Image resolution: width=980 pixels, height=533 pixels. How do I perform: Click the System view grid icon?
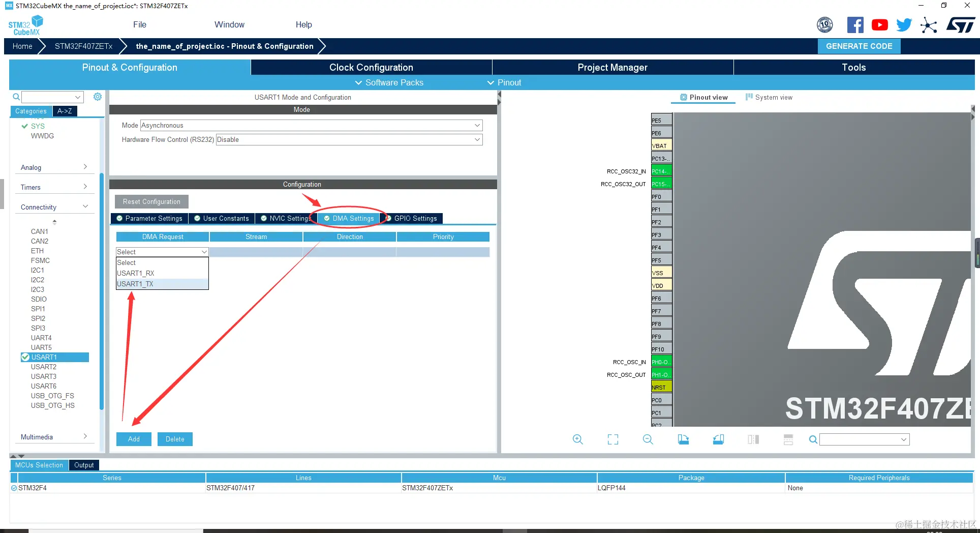pos(749,97)
